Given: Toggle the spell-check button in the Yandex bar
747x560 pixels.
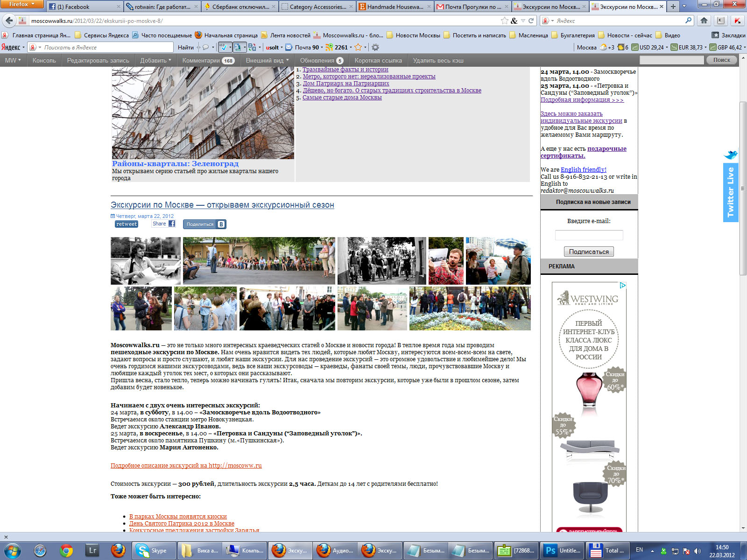Looking at the screenshot, I should coord(224,47).
